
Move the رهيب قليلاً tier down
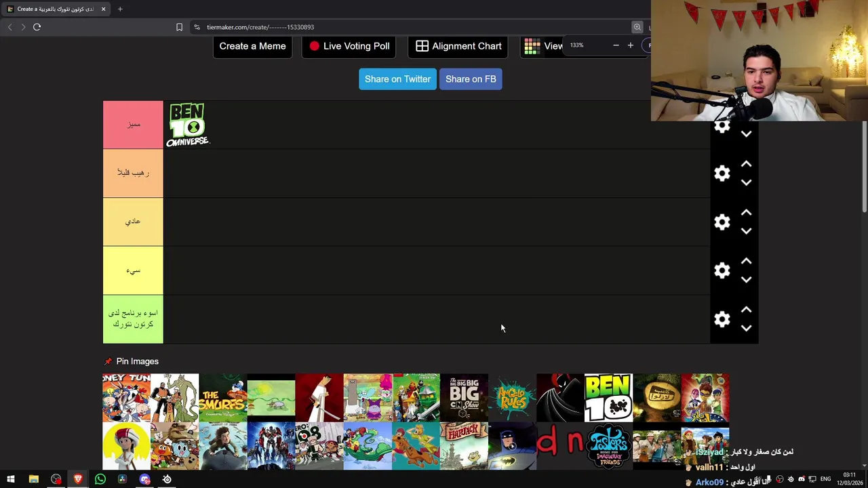(746, 182)
